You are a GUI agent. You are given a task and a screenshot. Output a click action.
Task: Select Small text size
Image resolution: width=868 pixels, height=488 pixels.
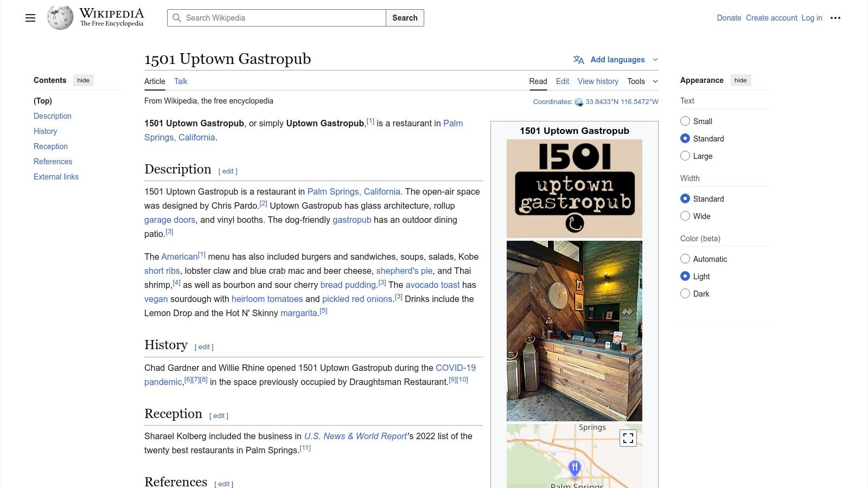[685, 121]
